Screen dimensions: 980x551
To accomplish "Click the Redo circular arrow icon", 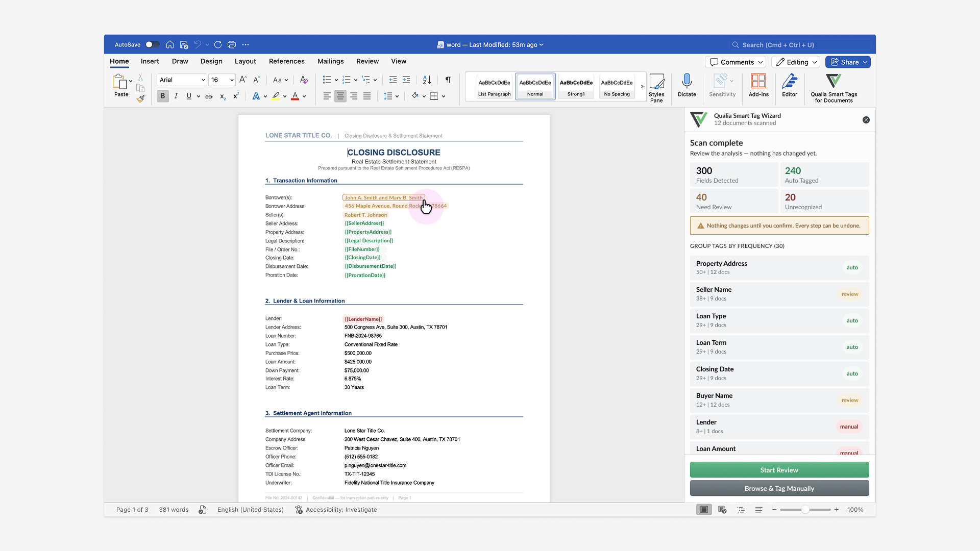I will (218, 45).
